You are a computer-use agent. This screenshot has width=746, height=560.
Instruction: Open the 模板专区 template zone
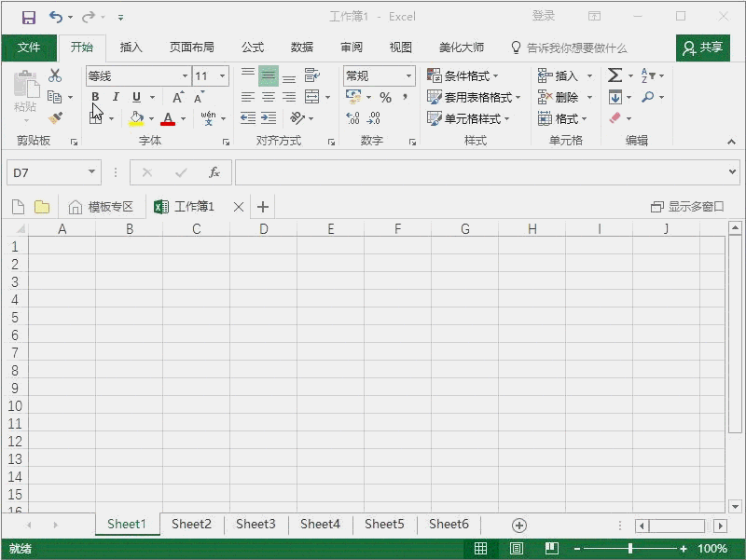pos(101,207)
